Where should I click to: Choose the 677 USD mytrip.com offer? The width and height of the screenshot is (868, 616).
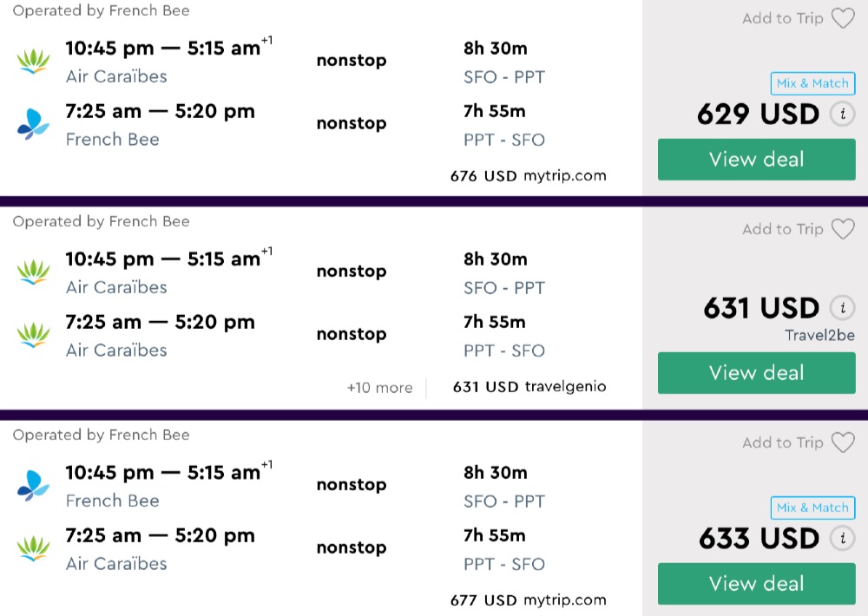(528, 600)
